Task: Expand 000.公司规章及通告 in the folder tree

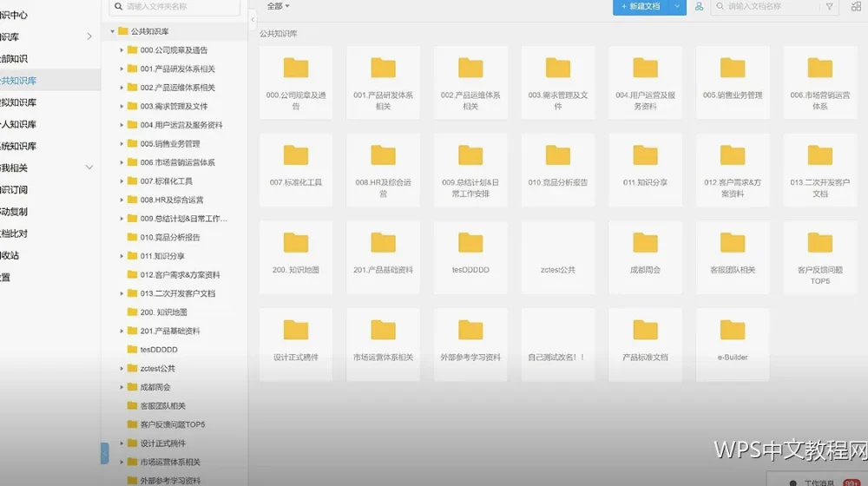Action: pos(122,50)
